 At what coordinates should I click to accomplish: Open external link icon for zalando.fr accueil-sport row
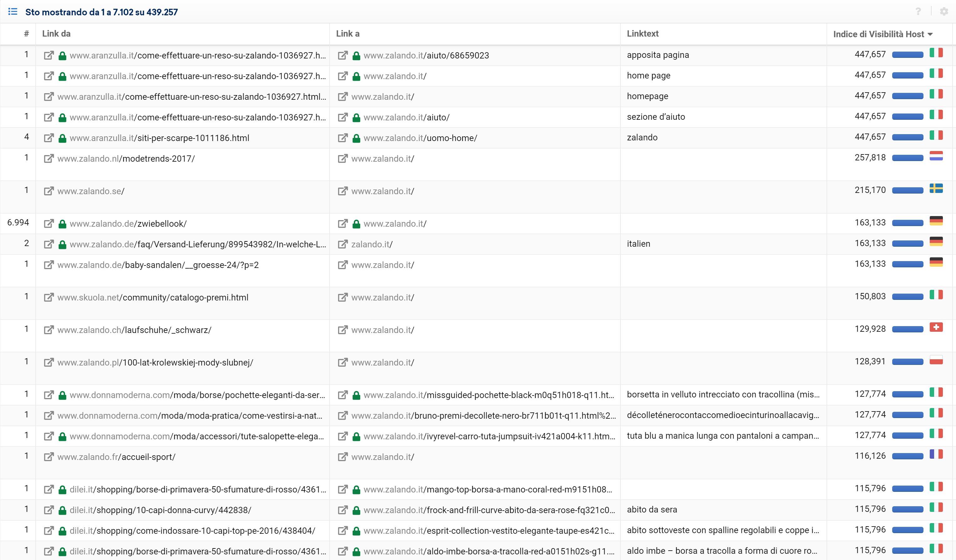(48, 457)
